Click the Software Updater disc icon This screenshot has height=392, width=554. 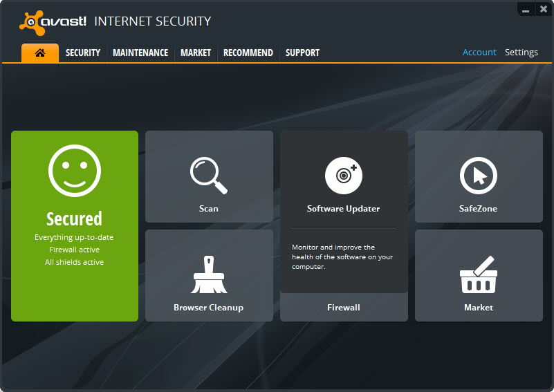[x=344, y=176]
